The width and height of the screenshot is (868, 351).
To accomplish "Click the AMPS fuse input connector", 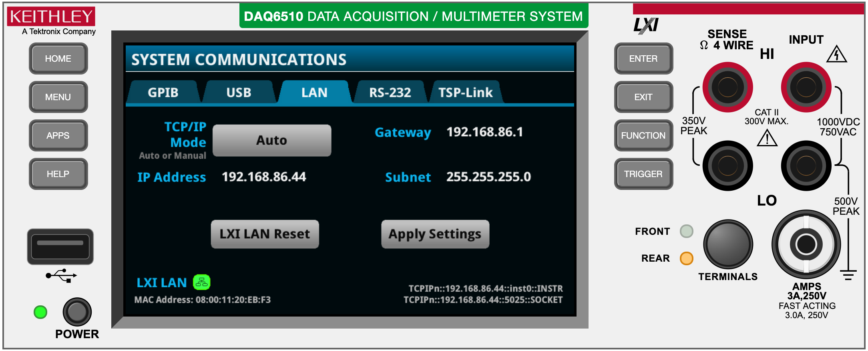I will click(806, 244).
